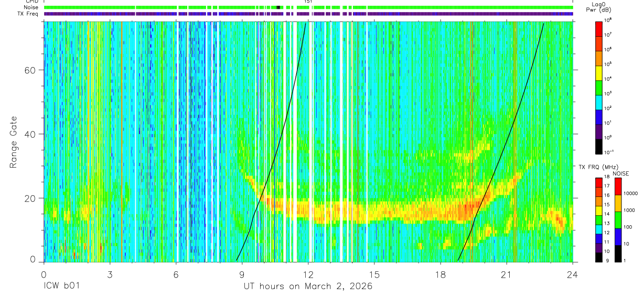644x297 pixels.
Task: Click the red segment of the Lag0 Pwr color bar
Action: pyautogui.click(x=598, y=28)
